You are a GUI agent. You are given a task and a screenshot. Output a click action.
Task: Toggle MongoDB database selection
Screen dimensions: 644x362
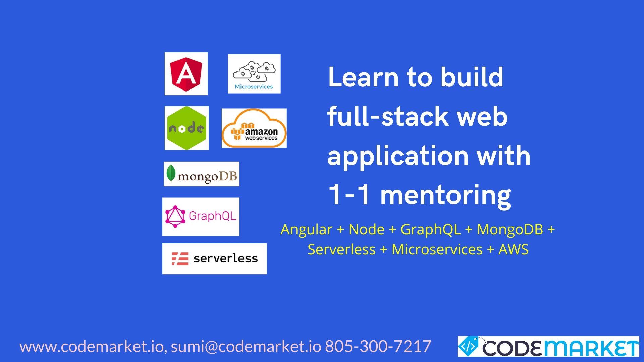pos(201,175)
